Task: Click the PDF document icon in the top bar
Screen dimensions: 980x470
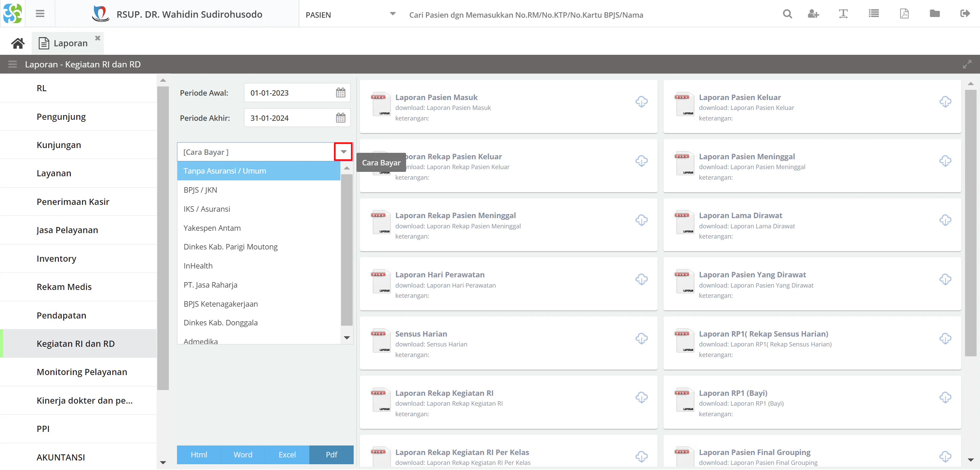Action: point(904,14)
